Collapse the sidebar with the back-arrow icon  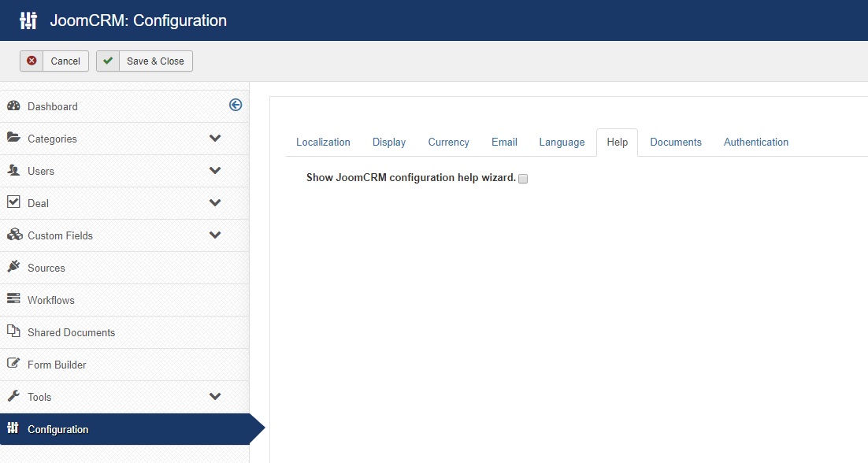coord(236,105)
